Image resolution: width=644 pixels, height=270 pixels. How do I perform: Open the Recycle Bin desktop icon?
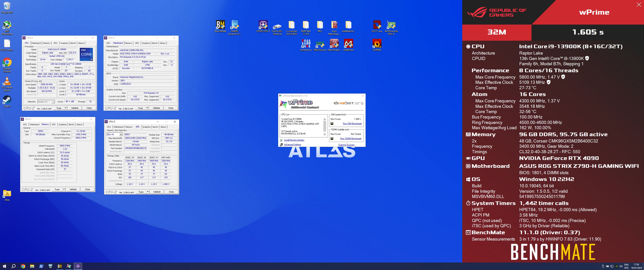pos(7,7)
